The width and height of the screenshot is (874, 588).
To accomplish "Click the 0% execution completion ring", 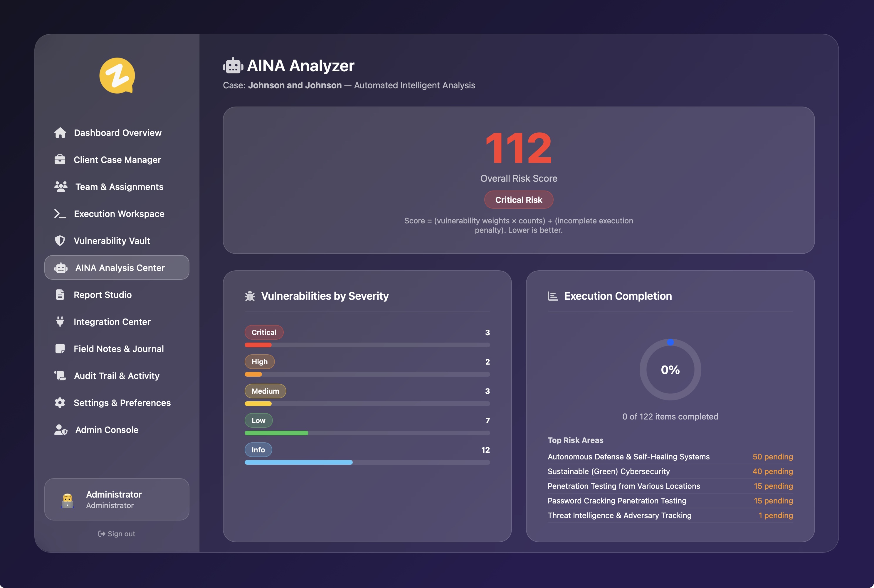I will click(670, 370).
